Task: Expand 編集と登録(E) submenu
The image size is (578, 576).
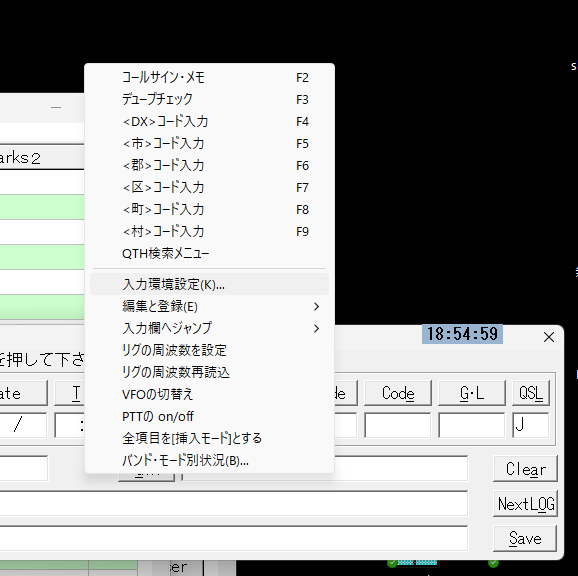Action: pyautogui.click(x=209, y=306)
